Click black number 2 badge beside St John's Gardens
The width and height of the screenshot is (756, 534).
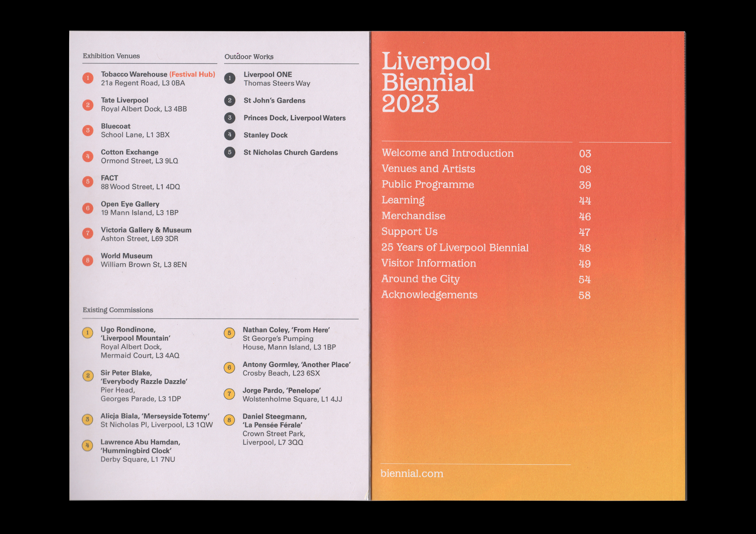point(230,100)
